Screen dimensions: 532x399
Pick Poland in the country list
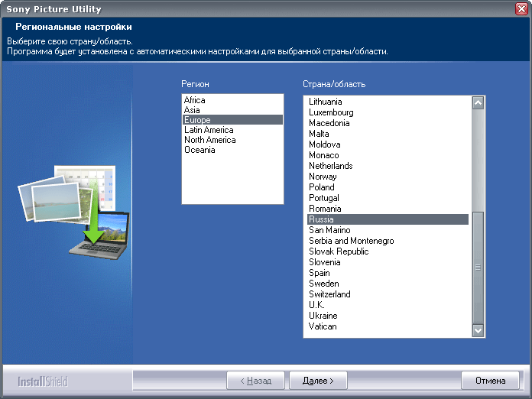pyautogui.click(x=388, y=187)
